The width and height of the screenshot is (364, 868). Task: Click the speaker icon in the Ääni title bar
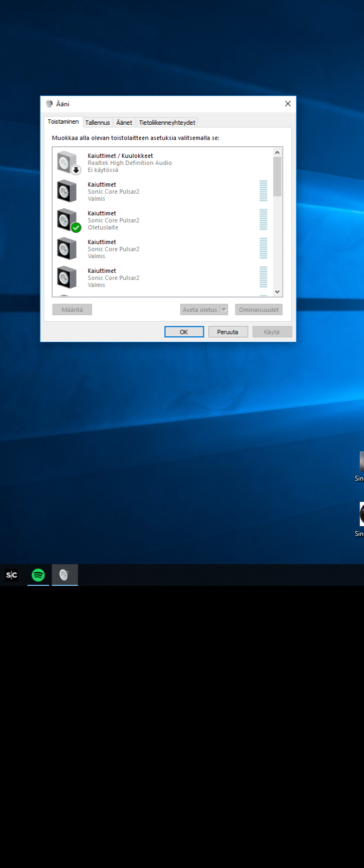(49, 104)
